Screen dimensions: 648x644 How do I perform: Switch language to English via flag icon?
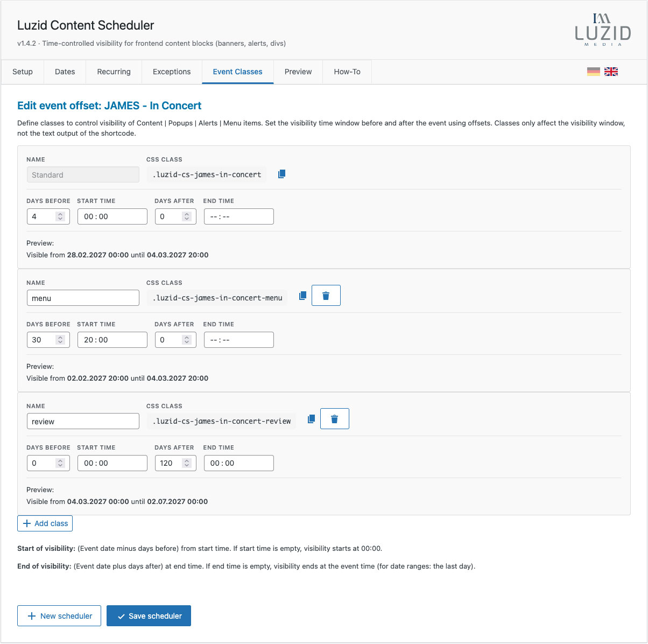[611, 71]
